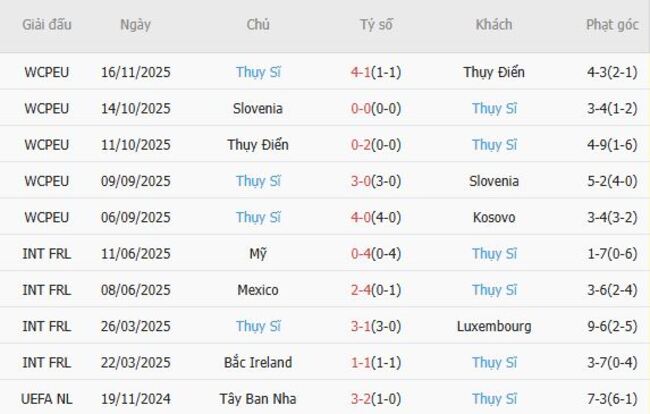Click the Mỹ team name

click(x=258, y=254)
